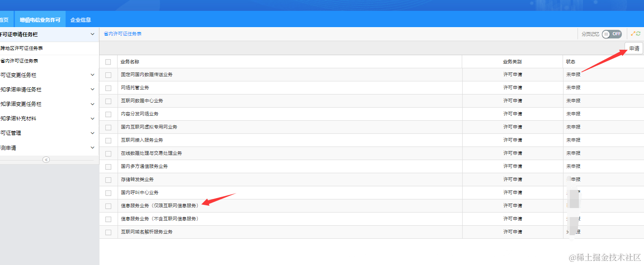Click the 状态 column header
Image resolution: width=644 pixels, height=265 pixels.
[x=571, y=62]
